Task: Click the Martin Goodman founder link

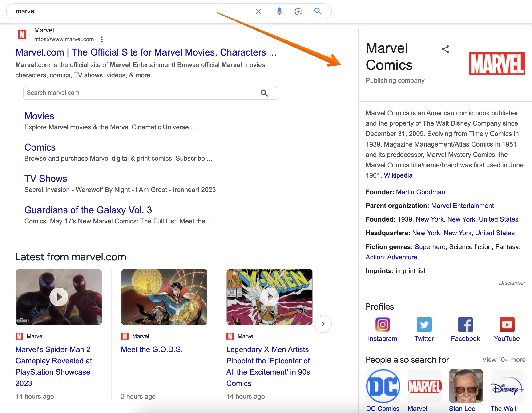Action: 420,192
